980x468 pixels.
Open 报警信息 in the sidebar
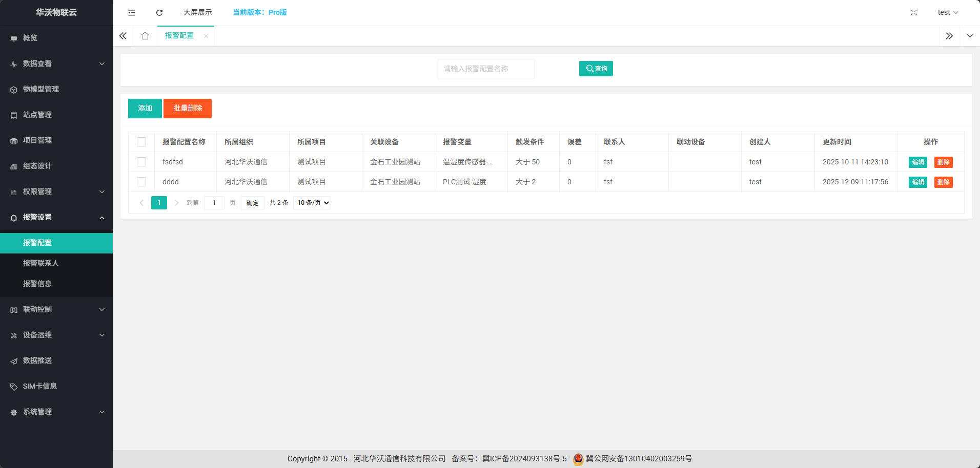tap(37, 284)
